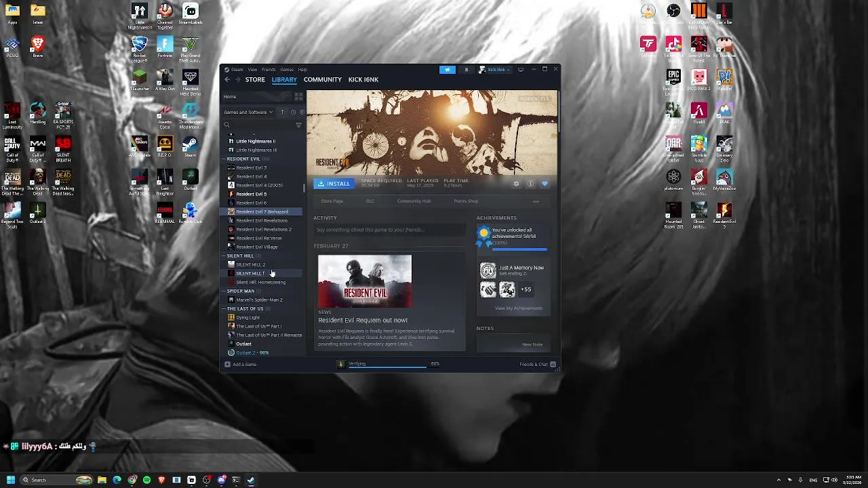Viewport: 868px width, 488px height.
Task: Open the game info icon
Action: (530, 184)
